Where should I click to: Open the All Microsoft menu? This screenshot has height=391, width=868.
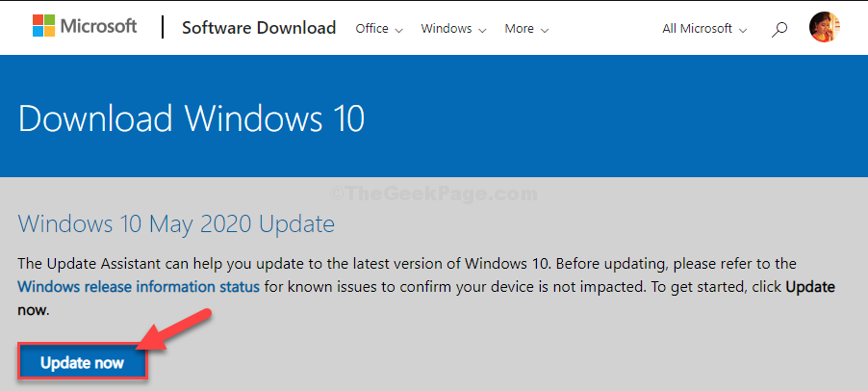[x=704, y=29]
